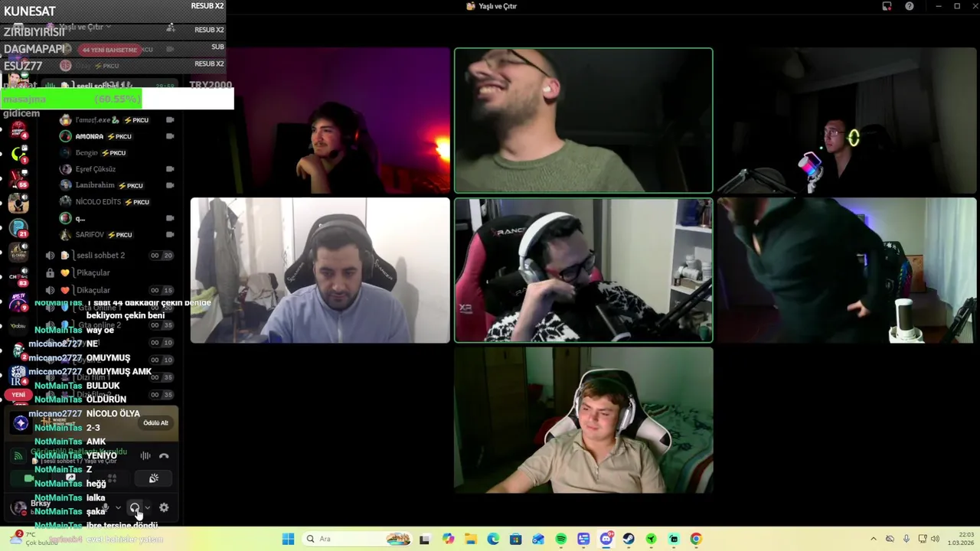Mute the microphone in user panel

click(106, 507)
